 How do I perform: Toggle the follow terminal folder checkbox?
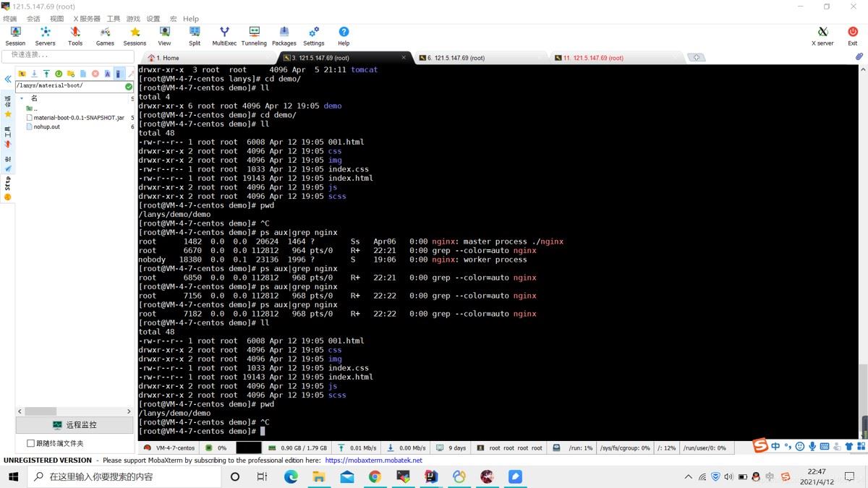pyautogui.click(x=30, y=443)
